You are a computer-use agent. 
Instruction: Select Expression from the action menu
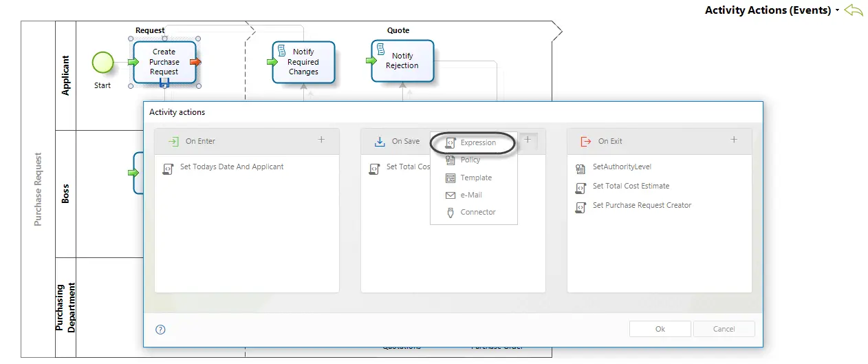coord(471,143)
